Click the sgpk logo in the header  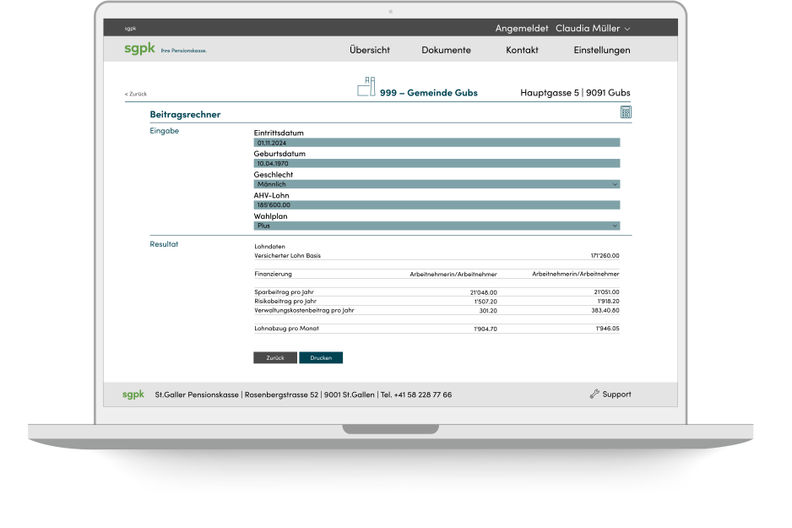(132, 50)
